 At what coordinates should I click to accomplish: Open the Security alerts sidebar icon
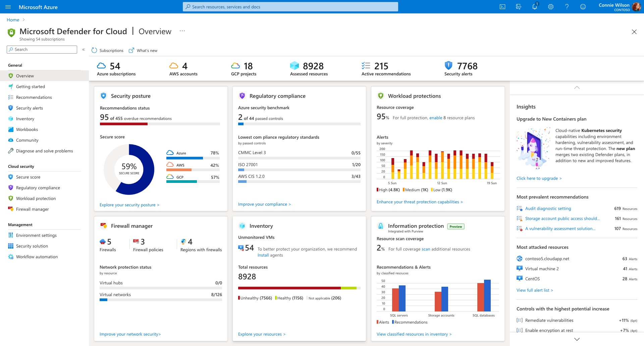11,108
